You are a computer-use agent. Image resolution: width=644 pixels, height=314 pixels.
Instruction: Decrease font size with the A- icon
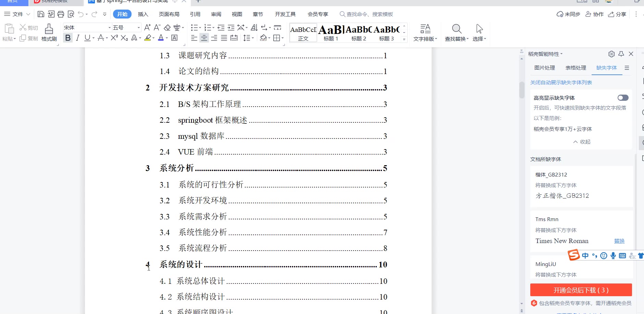click(x=157, y=27)
